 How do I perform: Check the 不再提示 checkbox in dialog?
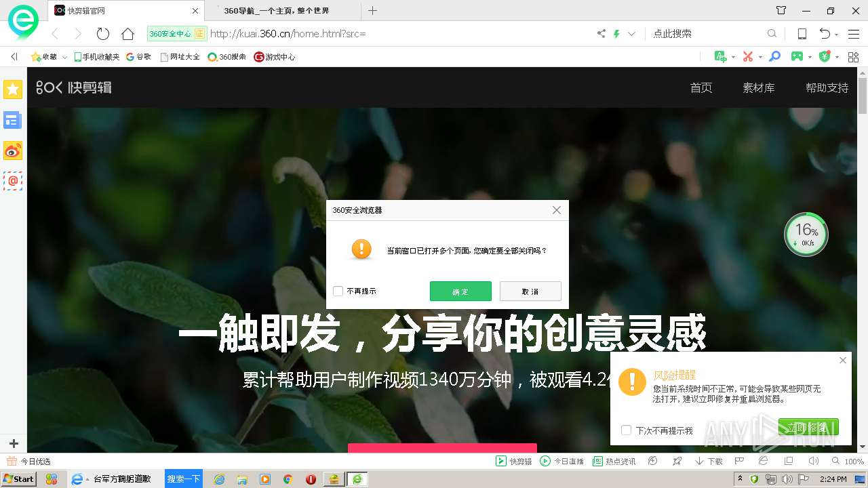[338, 291]
